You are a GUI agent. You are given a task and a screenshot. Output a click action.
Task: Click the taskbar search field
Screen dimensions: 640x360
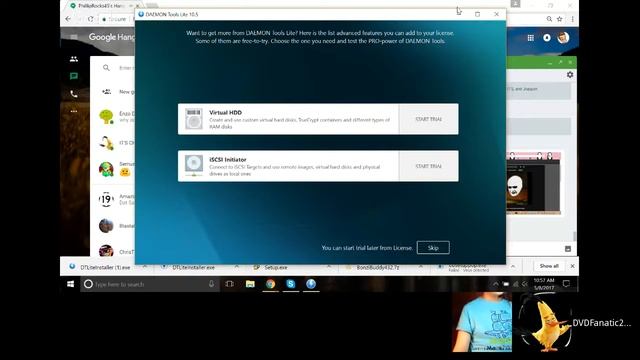(x=150, y=284)
